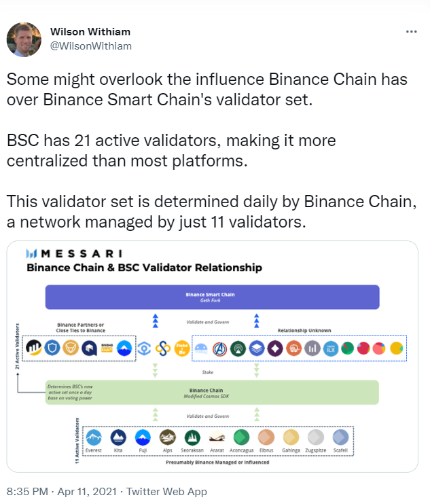Click the Scafell validator icon
This screenshot has width=430, height=504.
tap(340, 437)
